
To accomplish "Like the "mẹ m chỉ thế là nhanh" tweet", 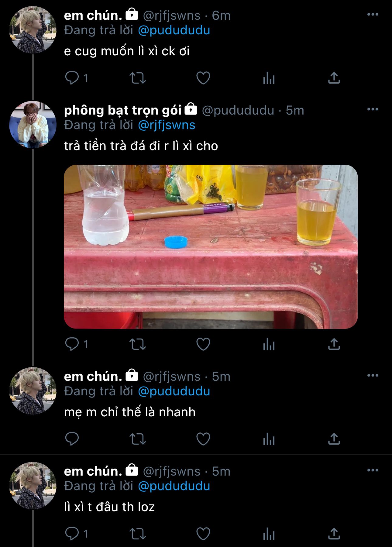I will (x=203, y=439).
